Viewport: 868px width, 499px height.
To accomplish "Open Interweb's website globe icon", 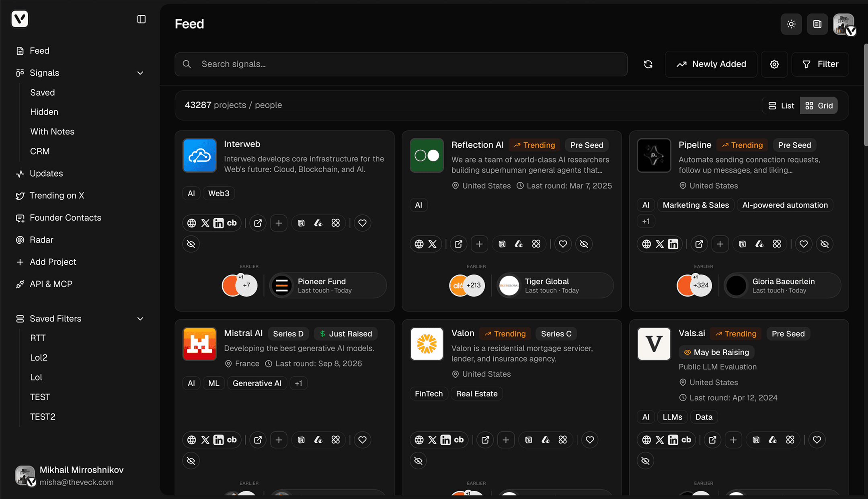I will click(192, 223).
